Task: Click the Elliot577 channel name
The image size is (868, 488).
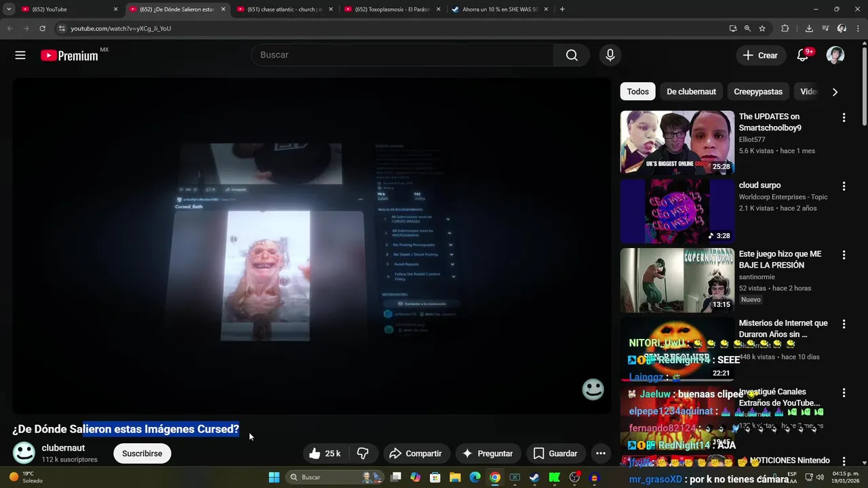Action: 752,140
